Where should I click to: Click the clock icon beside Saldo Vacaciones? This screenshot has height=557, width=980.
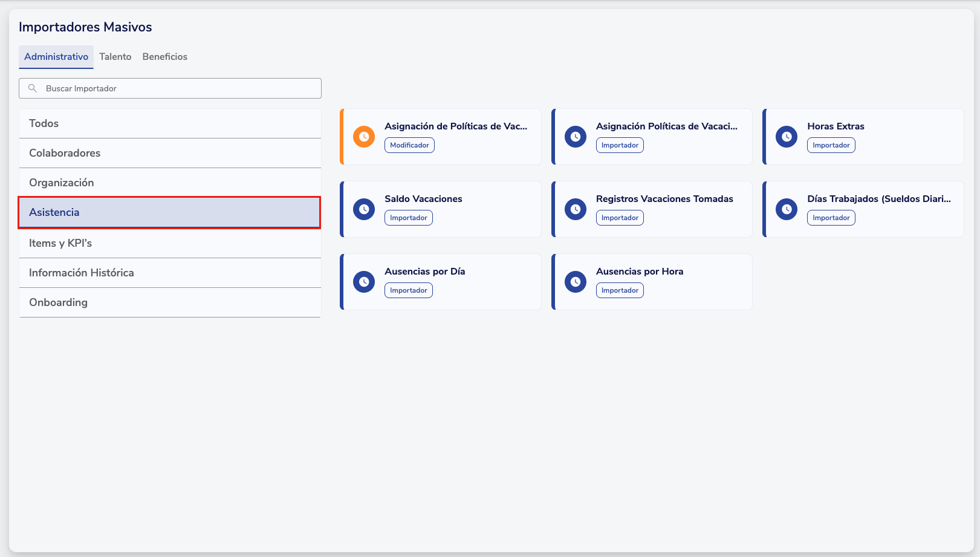(364, 209)
